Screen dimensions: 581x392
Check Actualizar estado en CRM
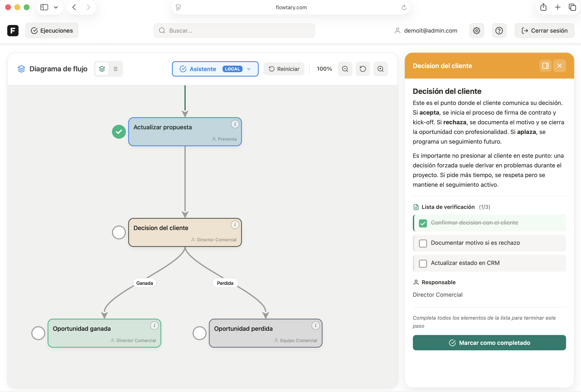pyautogui.click(x=423, y=263)
